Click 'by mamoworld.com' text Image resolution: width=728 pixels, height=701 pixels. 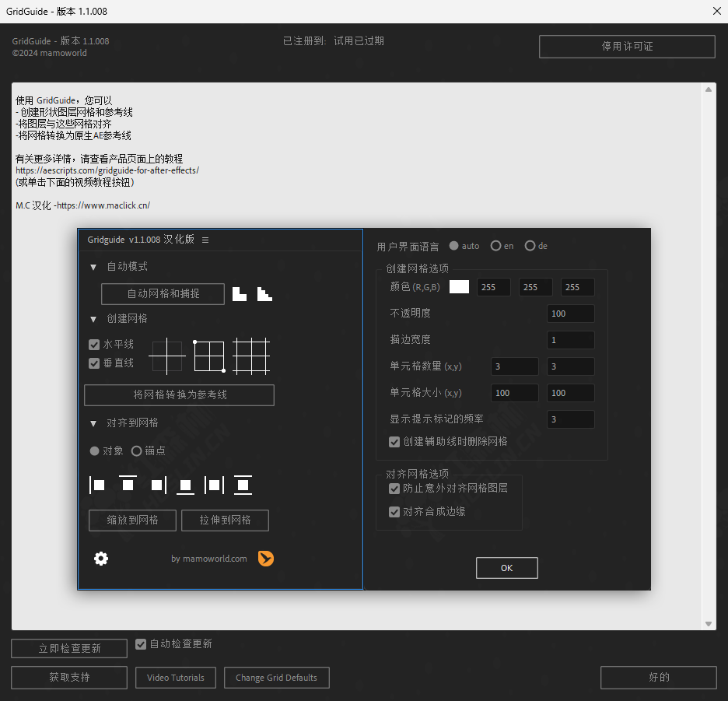pyautogui.click(x=209, y=559)
